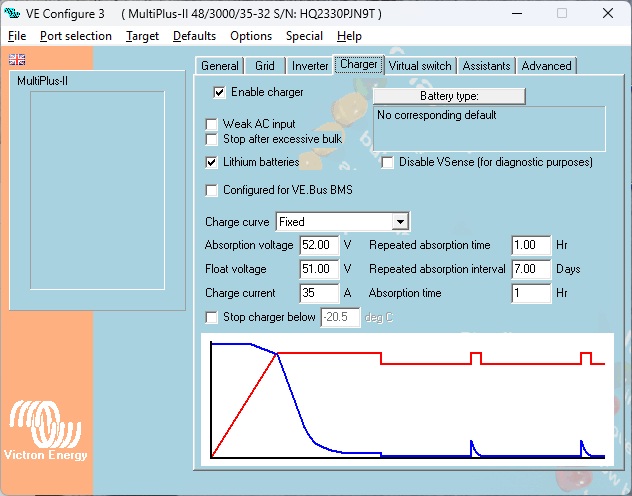This screenshot has height=496, width=632.
Task: Click the Repeated absorption interval field
Action: (531, 269)
